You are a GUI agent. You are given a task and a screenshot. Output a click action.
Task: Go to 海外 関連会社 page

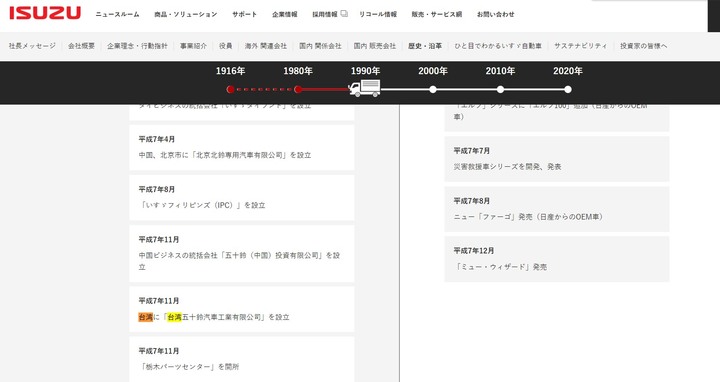tap(265, 46)
